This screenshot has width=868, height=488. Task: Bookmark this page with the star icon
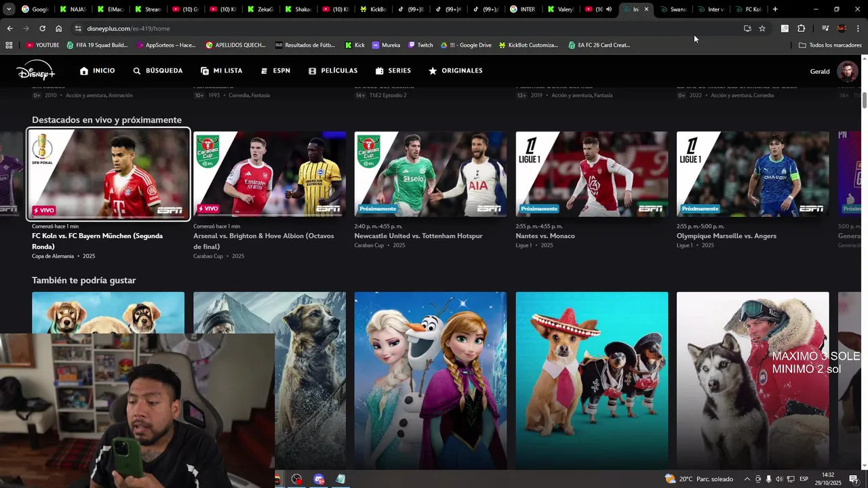[x=762, y=28]
